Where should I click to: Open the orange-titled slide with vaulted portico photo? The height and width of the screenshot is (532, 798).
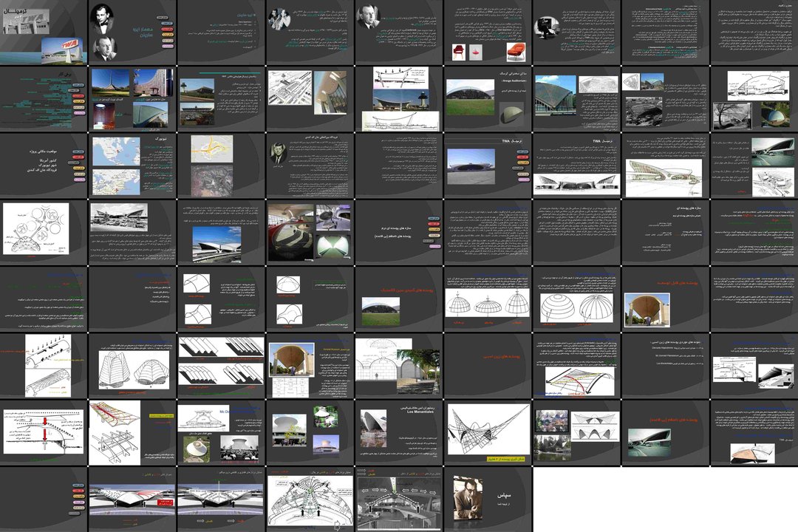click(x=665, y=299)
